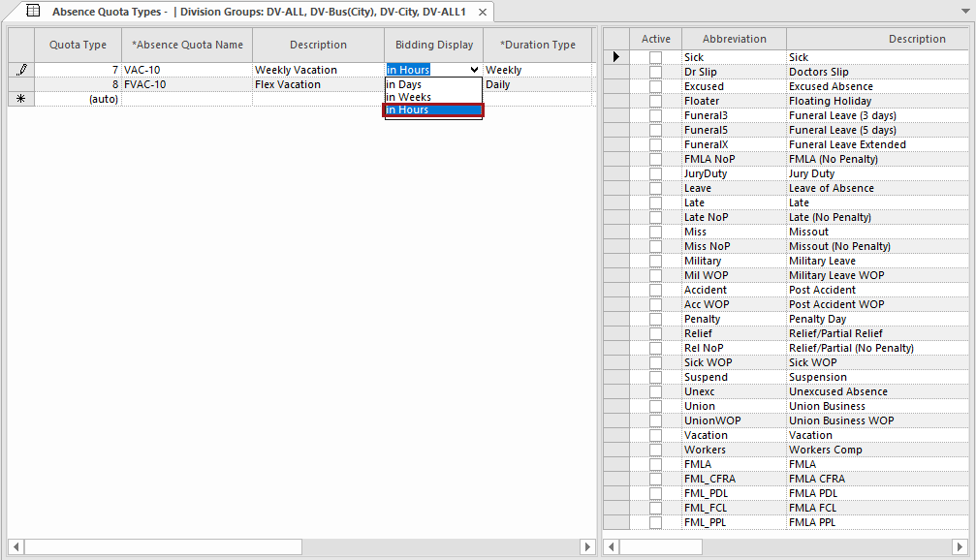
Task: Click the datasheet icon on the Absence Quota Types tab
Action: tap(34, 13)
